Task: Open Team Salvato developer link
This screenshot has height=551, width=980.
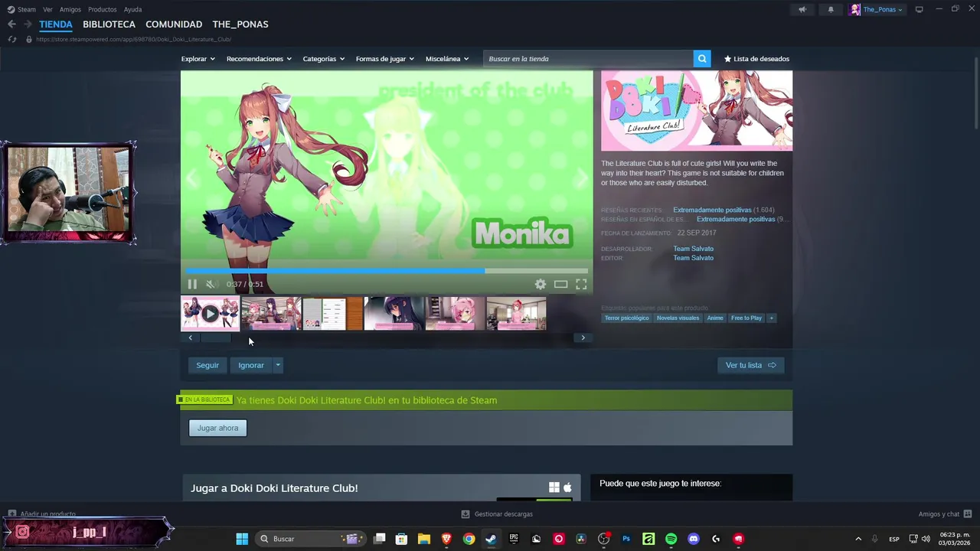Action: click(x=693, y=249)
